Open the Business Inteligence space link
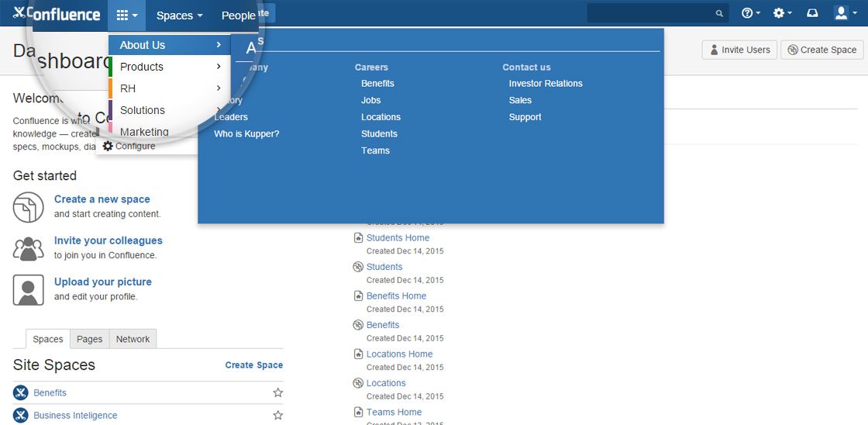Image resolution: width=868 pixels, height=425 pixels. tap(75, 415)
